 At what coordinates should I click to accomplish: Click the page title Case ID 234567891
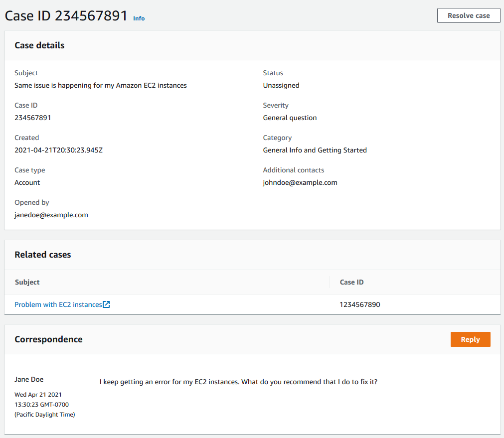[65, 15]
